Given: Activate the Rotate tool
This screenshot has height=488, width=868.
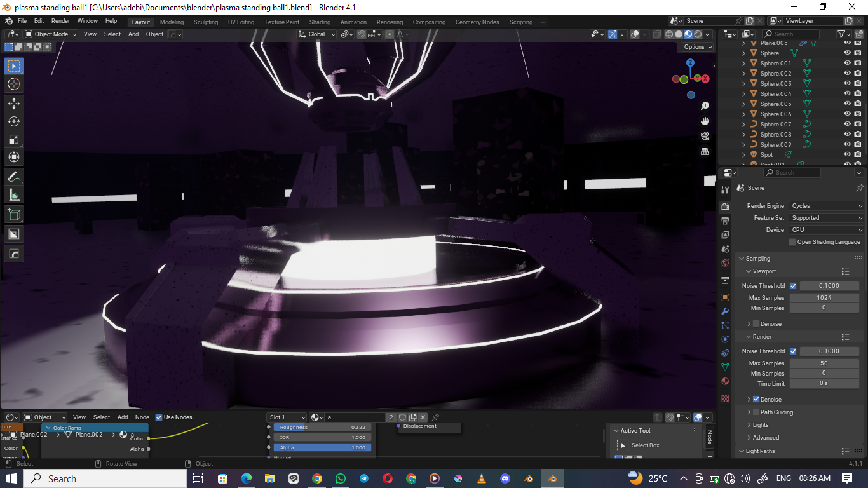Looking at the screenshot, I should (14, 121).
